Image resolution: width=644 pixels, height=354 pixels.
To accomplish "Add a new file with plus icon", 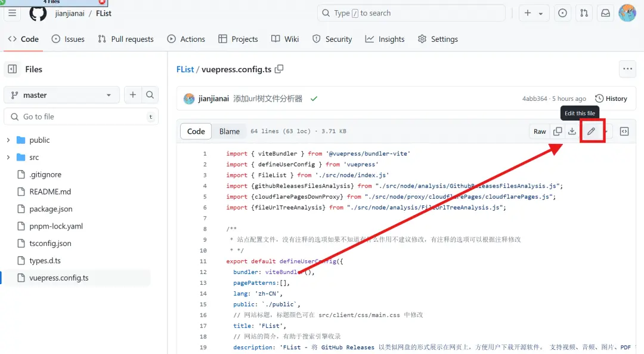I will tap(132, 95).
